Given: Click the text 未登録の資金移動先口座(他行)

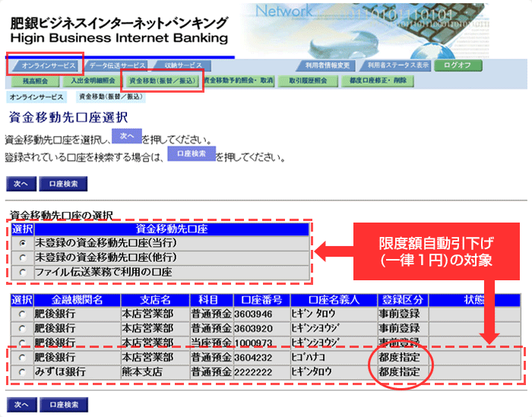Looking at the screenshot, I should coord(106,257).
